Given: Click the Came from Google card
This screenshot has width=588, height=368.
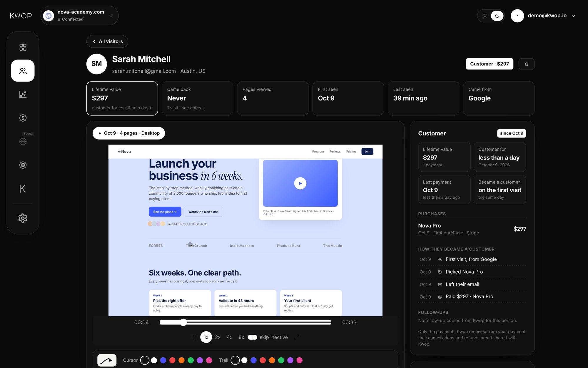Looking at the screenshot, I should pos(499,98).
